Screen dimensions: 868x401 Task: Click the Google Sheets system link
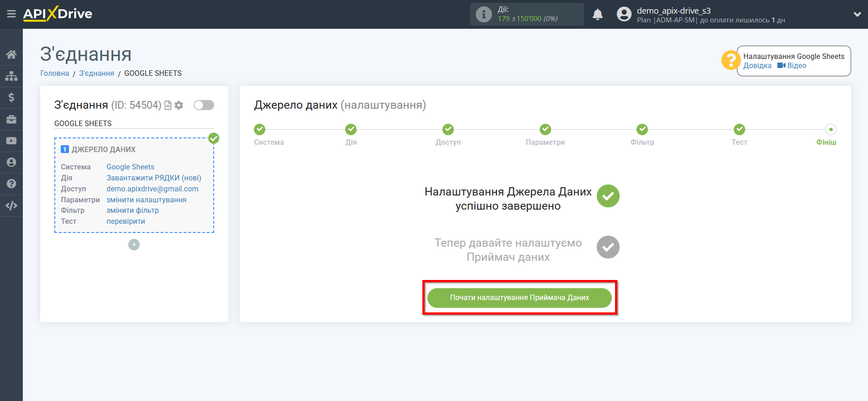click(x=131, y=167)
